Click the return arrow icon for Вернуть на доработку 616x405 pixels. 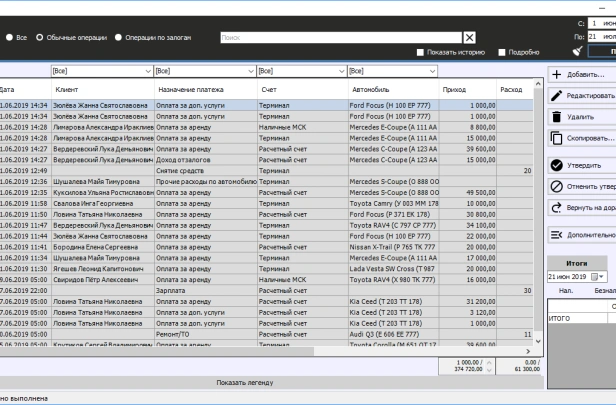[x=557, y=208]
